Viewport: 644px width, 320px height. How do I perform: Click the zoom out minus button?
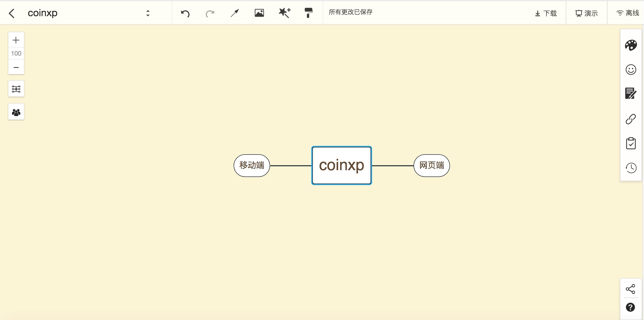(x=16, y=67)
